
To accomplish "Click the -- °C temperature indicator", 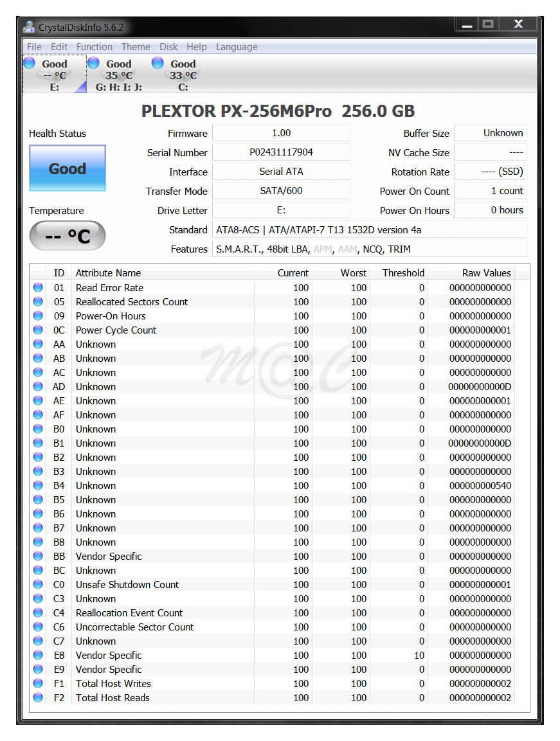I will (67, 236).
